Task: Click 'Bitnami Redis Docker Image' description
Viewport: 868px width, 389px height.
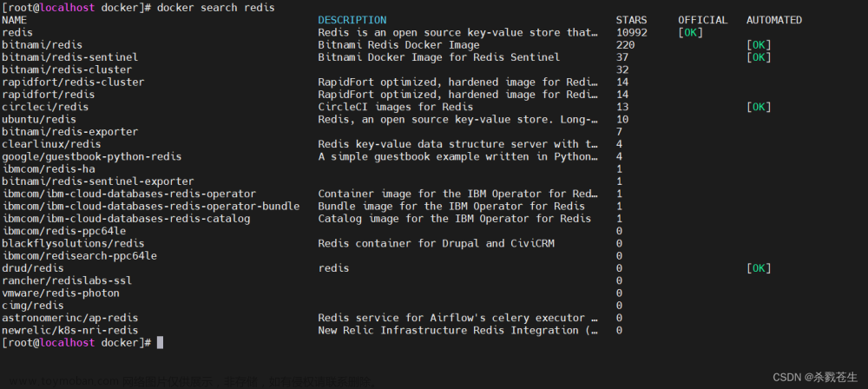Action: 398,45
